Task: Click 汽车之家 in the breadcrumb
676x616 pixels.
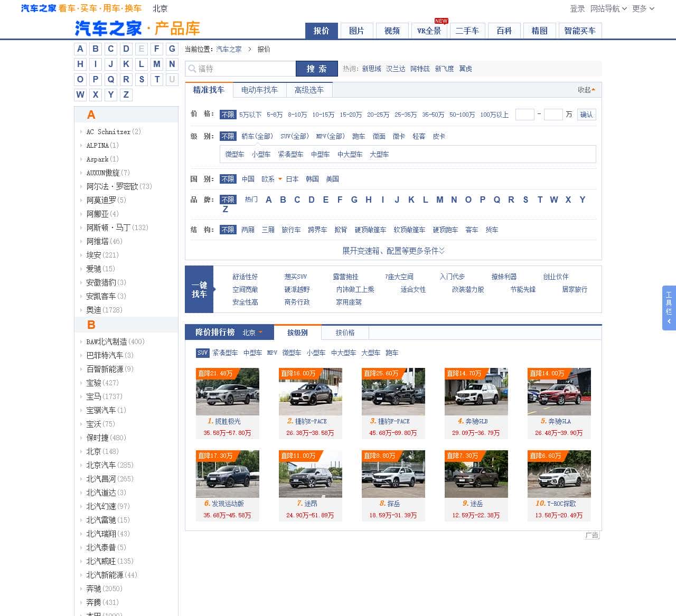Action: [229, 49]
